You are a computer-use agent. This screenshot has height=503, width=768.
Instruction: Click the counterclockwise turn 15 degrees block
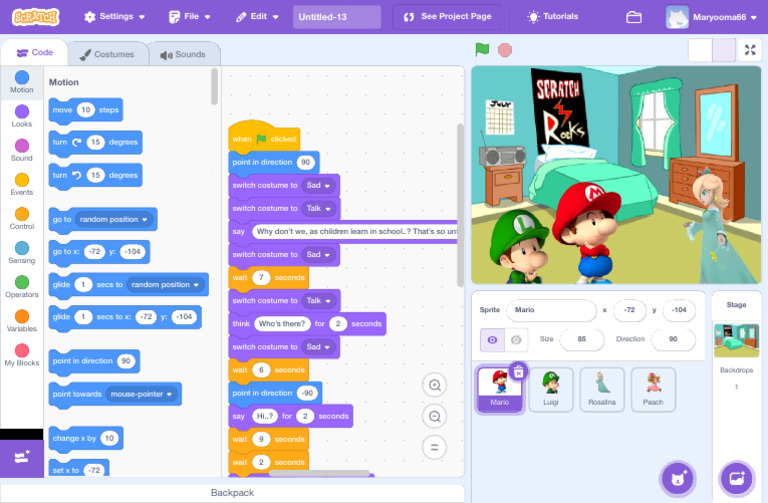(x=96, y=175)
